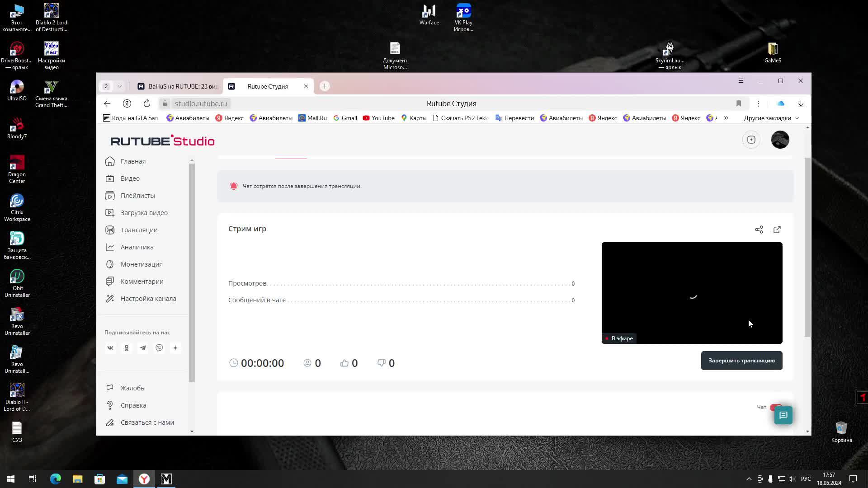Open Связаться с нами link
The image size is (868, 488).
[147, 422]
